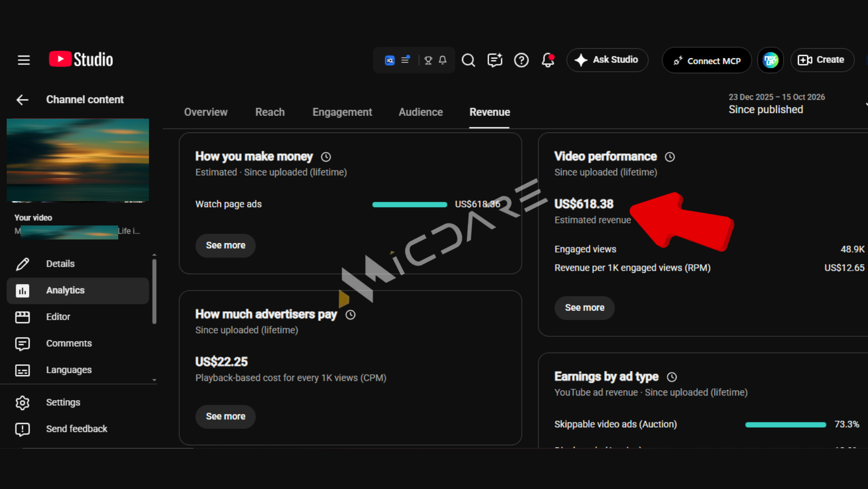Viewport: 868px width, 489px height.
Task: Open the hamburger navigation menu
Action: point(24,60)
